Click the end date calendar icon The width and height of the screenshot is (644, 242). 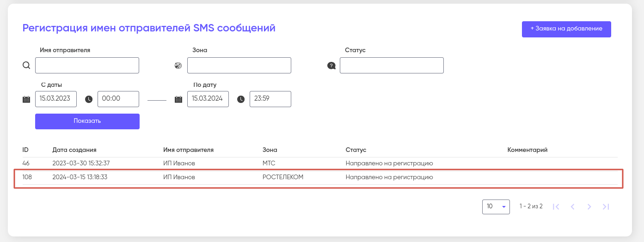coord(178,99)
